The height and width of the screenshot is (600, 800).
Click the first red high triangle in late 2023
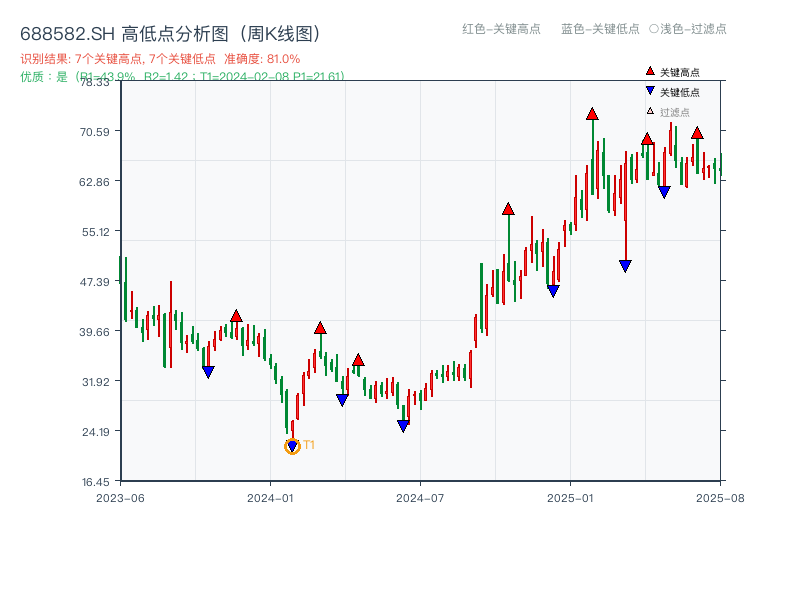pyautogui.click(x=236, y=316)
